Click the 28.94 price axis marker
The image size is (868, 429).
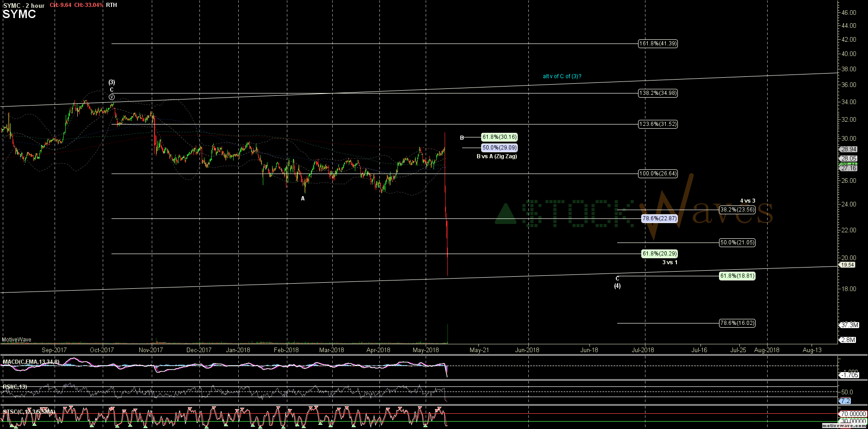click(x=849, y=149)
